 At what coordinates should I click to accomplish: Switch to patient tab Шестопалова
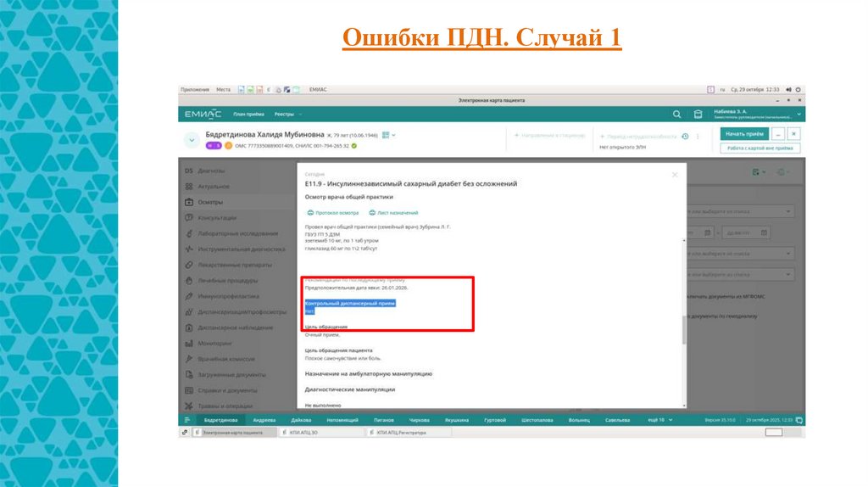click(x=537, y=420)
